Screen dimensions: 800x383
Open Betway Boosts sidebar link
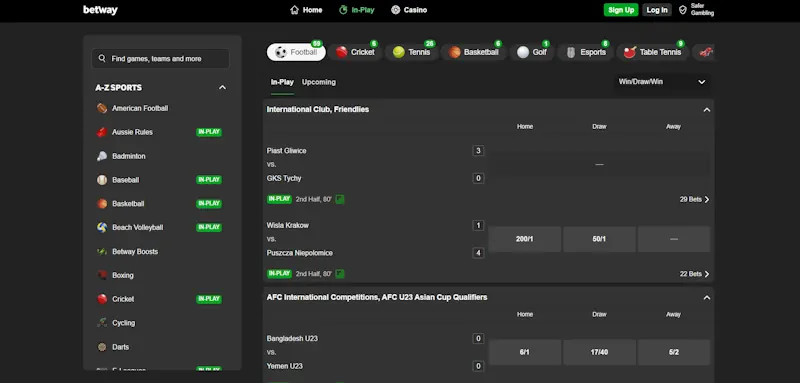pyautogui.click(x=135, y=251)
